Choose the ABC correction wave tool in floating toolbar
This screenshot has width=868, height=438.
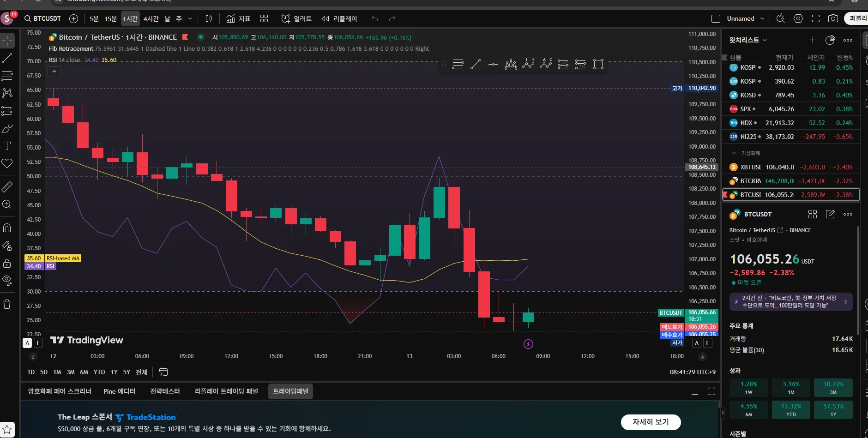point(546,64)
